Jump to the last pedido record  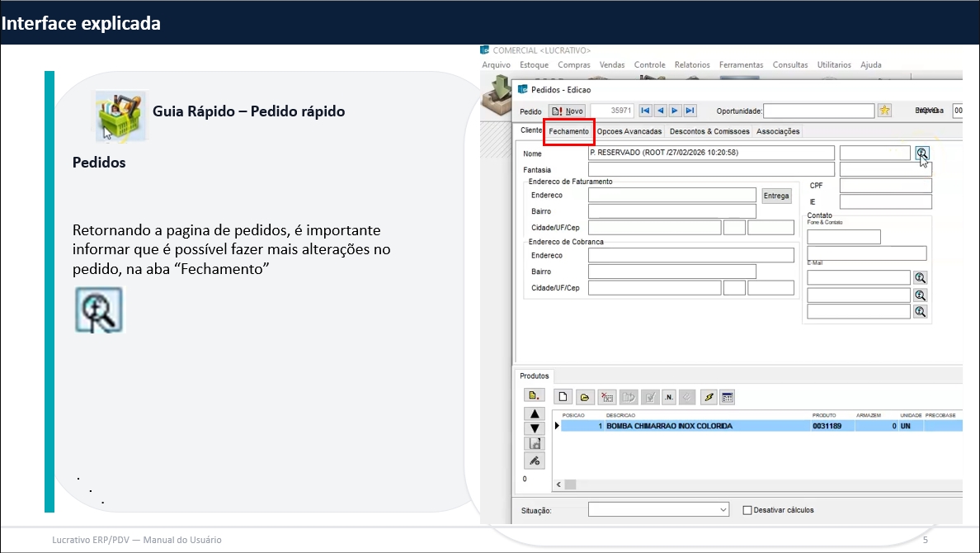(x=690, y=111)
